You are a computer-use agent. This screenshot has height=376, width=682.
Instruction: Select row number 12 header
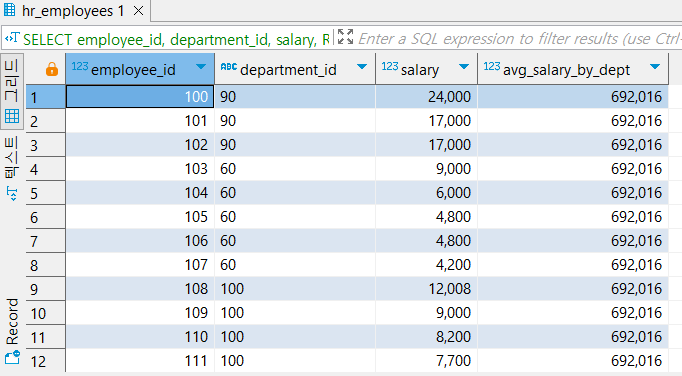46,361
